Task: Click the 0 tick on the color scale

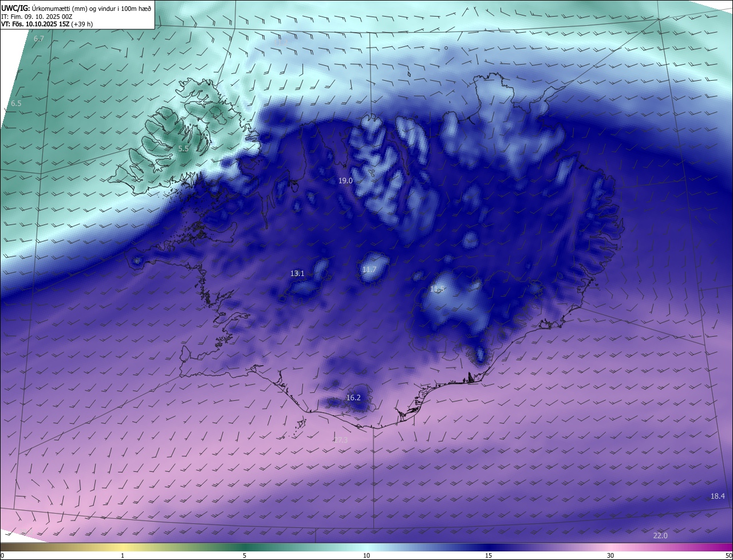Action: [x=2, y=555]
